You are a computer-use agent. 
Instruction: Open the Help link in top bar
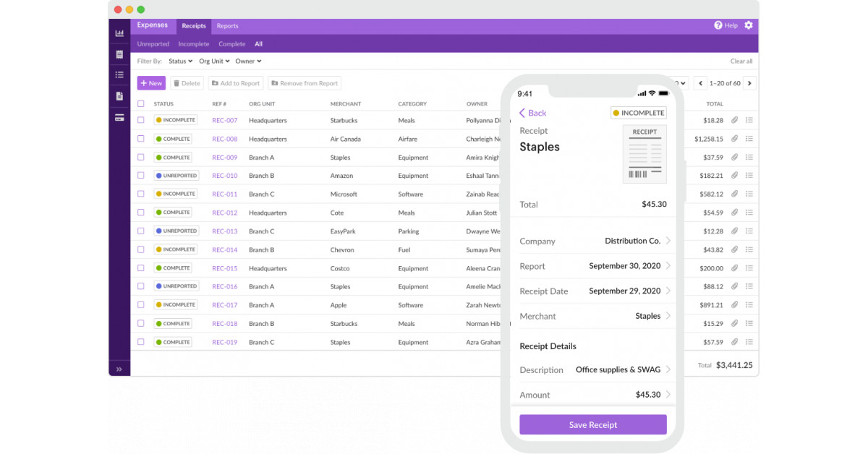(x=726, y=25)
